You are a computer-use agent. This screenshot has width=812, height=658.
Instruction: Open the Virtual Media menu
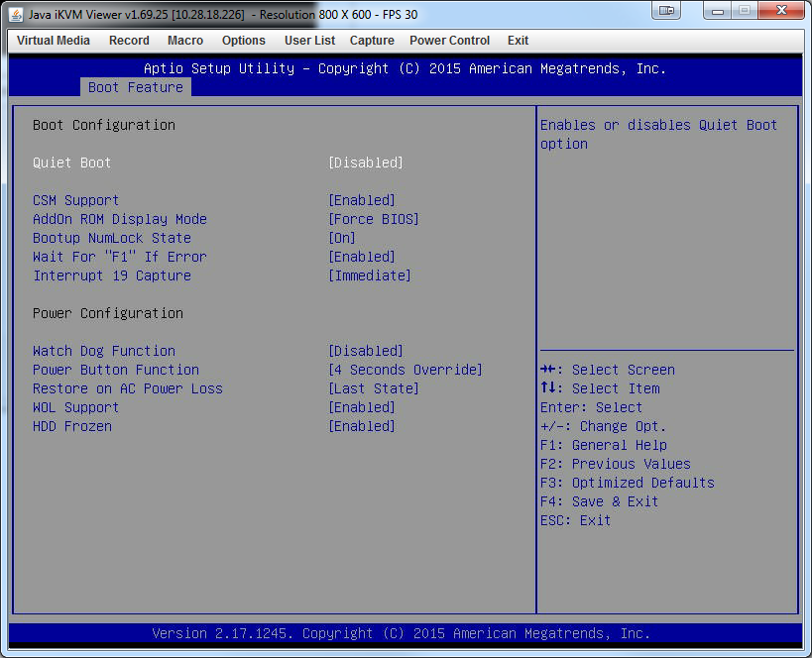point(54,41)
